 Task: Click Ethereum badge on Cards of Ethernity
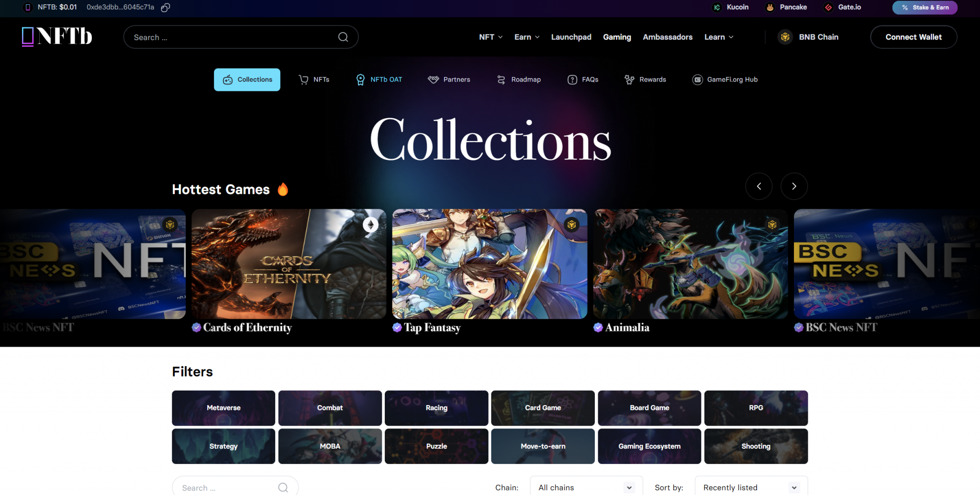pos(370,225)
